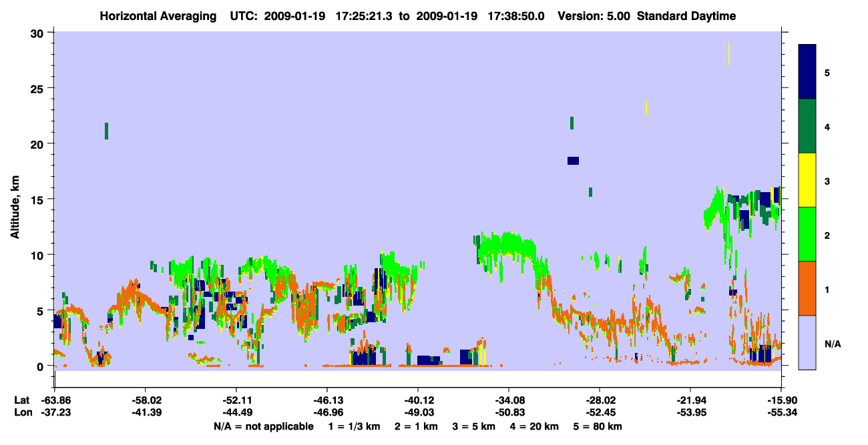Click latitude value -58.02

pyautogui.click(x=145, y=400)
